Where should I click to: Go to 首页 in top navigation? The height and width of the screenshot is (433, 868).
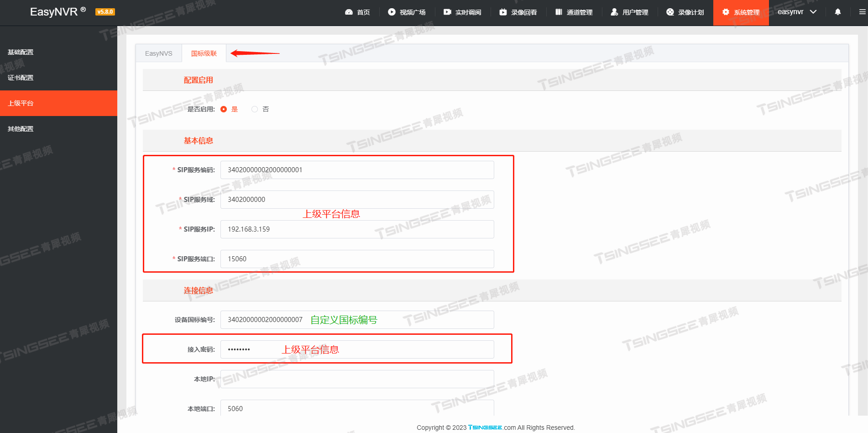[x=358, y=12]
